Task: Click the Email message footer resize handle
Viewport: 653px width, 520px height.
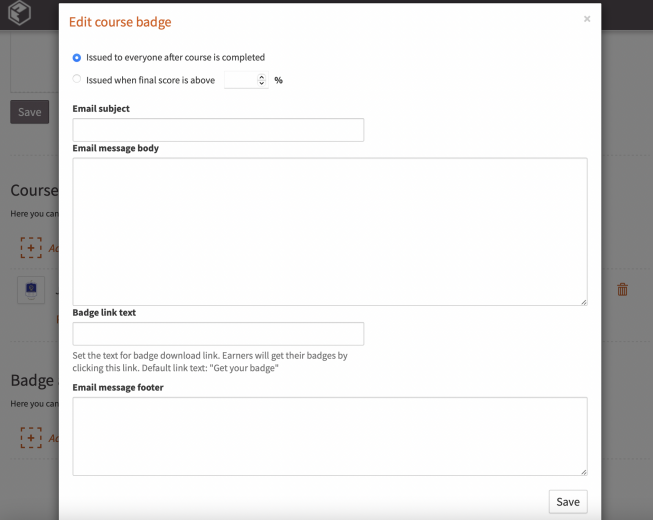Action: tap(583, 471)
